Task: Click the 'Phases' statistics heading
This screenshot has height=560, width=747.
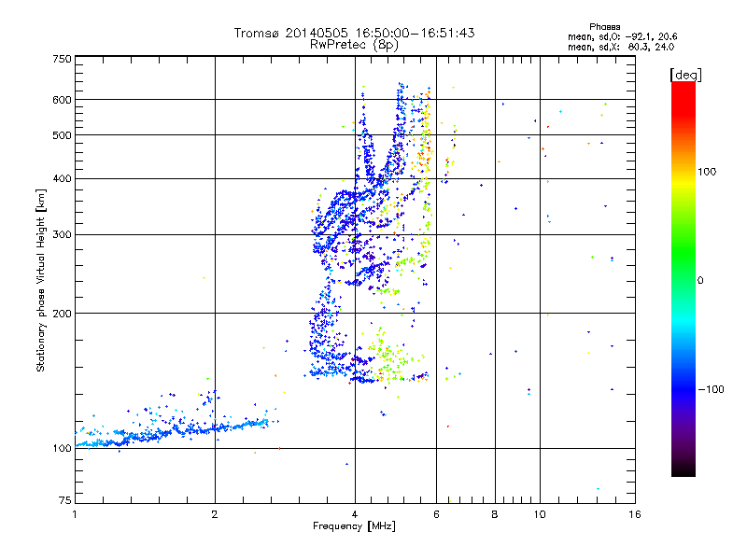Action: click(x=604, y=27)
